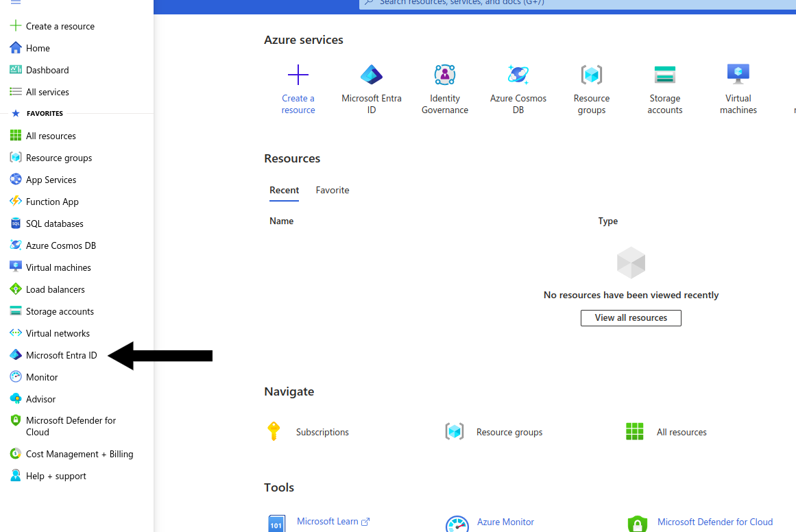Open the Microsoft Learn link
Screen dimensions: 796x532
pyautogui.click(x=328, y=522)
